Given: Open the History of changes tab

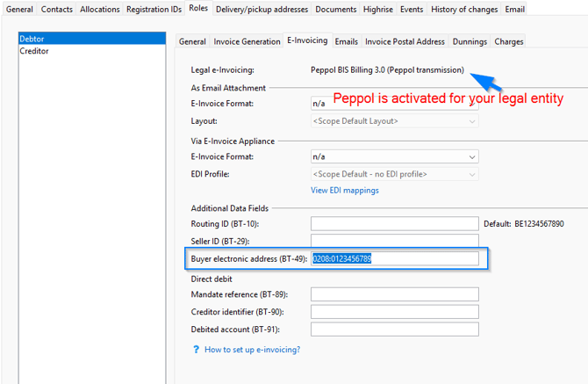Looking at the screenshot, I should 464,10.
